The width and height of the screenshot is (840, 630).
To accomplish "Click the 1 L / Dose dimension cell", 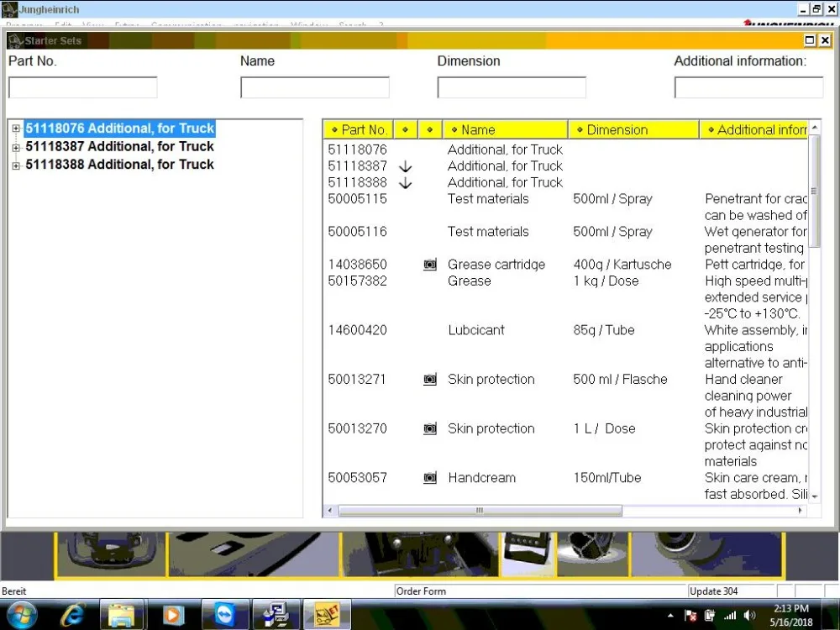I will pos(604,428).
